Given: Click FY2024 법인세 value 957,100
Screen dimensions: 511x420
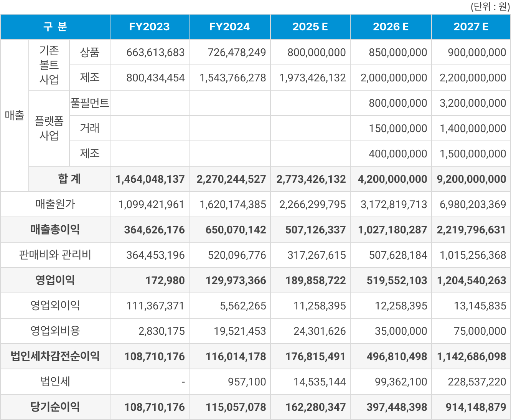Looking at the screenshot, I should (247, 382).
